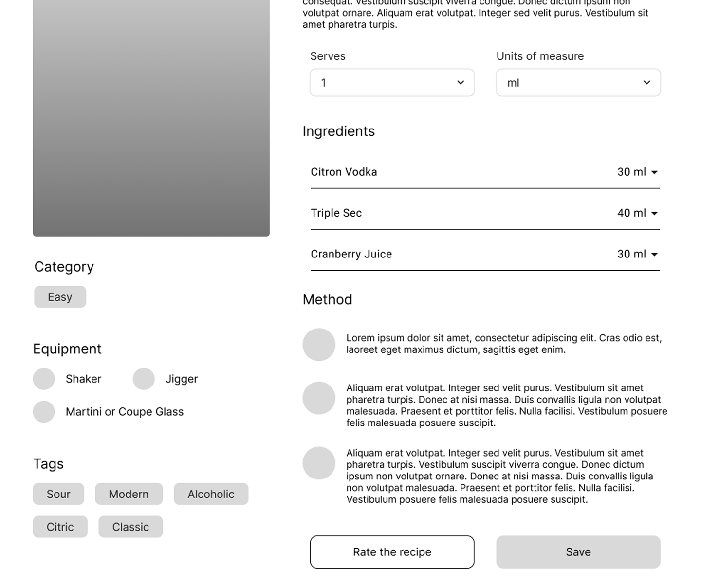This screenshot has height=588, width=701.
Task: Click the Shaker equipment icon
Action: point(44,379)
